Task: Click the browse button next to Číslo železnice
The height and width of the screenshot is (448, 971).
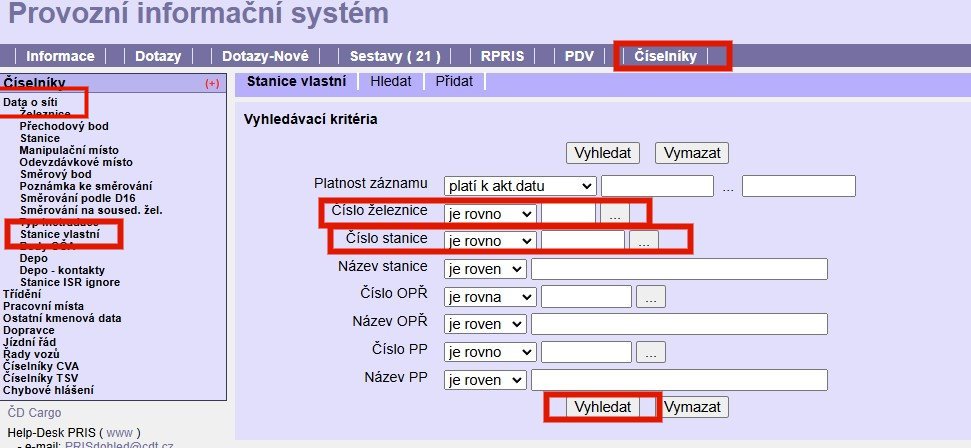Action: coord(616,213)
